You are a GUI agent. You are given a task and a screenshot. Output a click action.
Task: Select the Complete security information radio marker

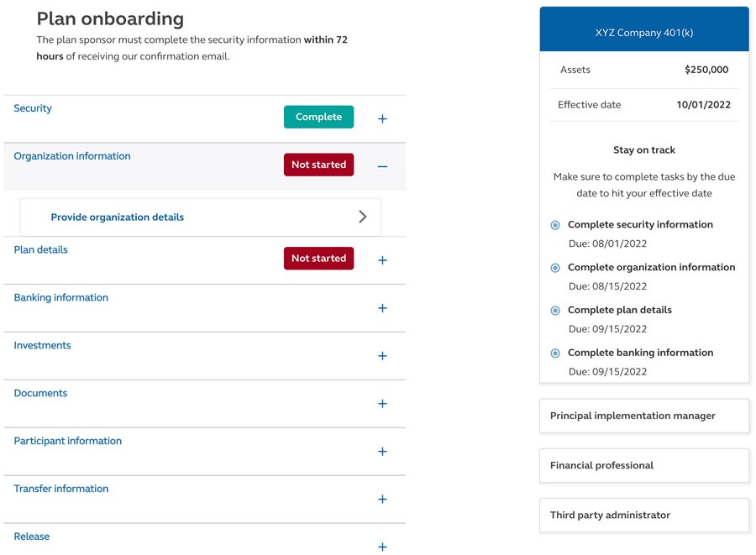click(554, 225)
